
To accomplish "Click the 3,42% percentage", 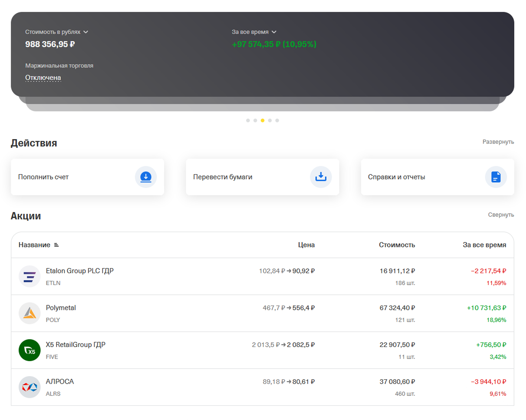I will point(498,357).
